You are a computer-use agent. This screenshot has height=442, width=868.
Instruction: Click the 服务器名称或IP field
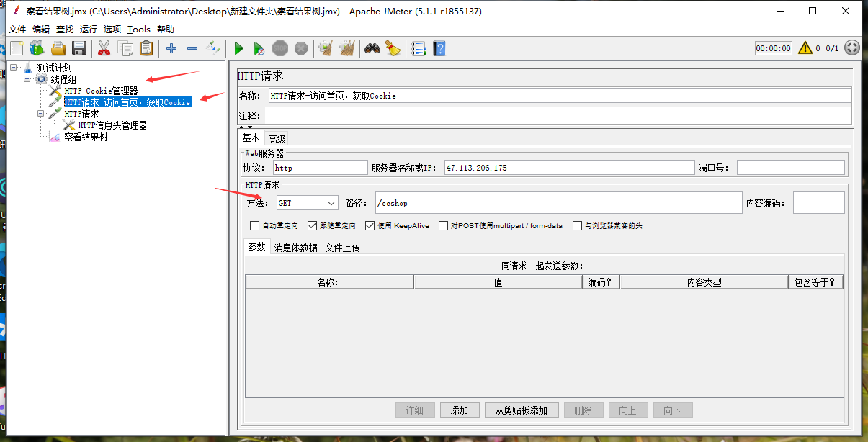point(569,168)
